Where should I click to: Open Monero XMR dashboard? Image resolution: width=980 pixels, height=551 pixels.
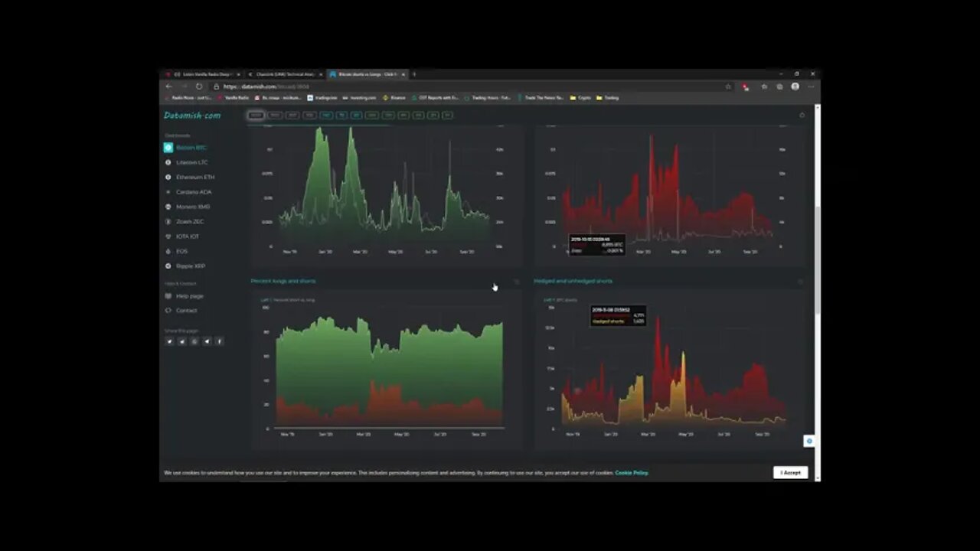coord(193,207)
